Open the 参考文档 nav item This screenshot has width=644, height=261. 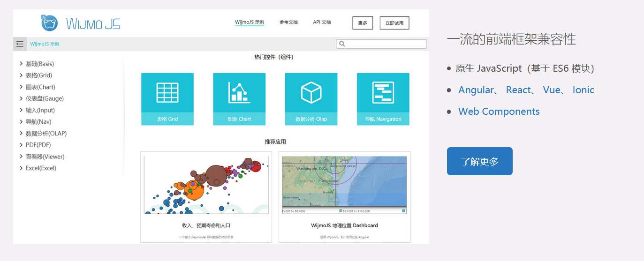pyautogui.click(x=288, y=22)
